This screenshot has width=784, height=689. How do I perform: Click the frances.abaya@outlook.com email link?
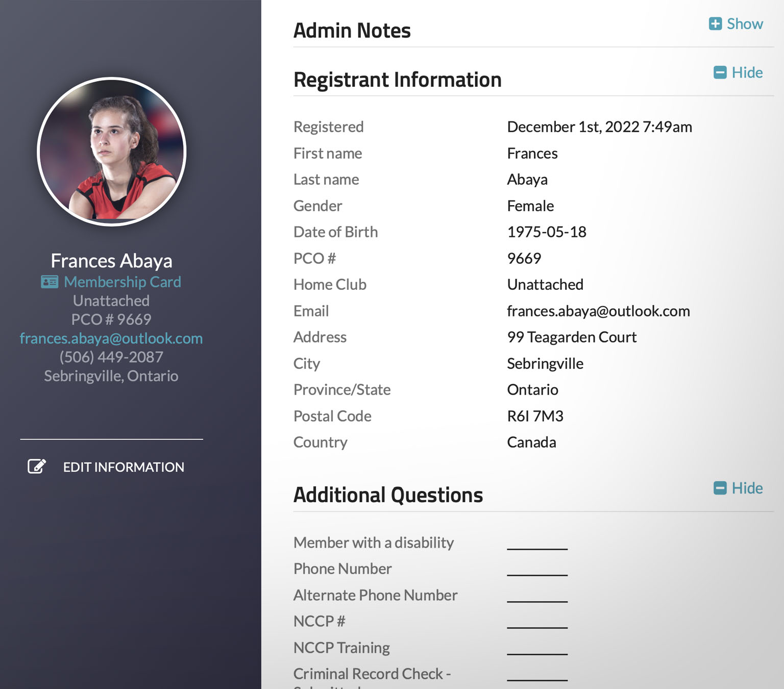111,338
